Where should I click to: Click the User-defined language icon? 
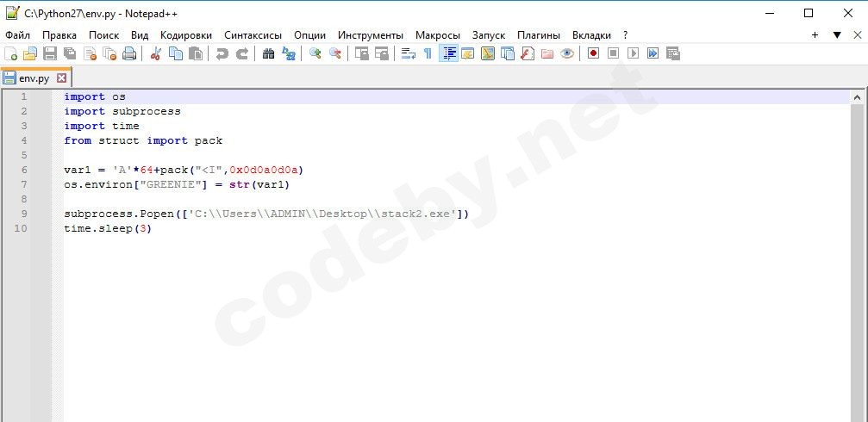pos(468,53)
